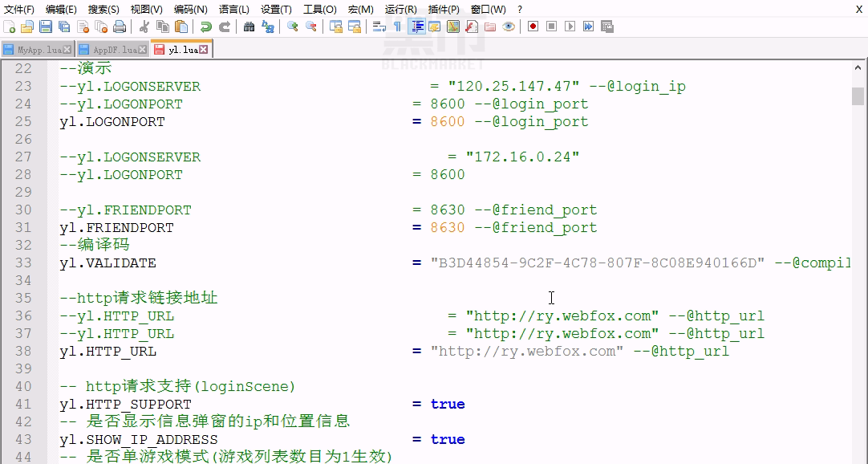Toggle synchronized vertical scrolling
868x464 pixels.
coord(336,26)
